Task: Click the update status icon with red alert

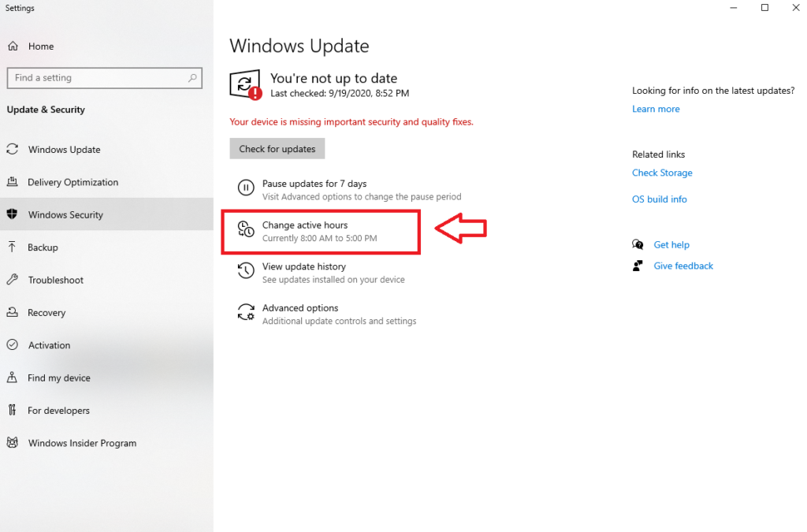Action: pos(246,85)
